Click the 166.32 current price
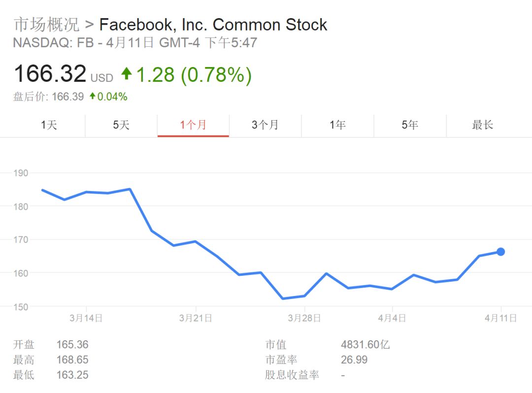Image resolution: width=532 pixels, height=393 pixels. click(50, 74)
